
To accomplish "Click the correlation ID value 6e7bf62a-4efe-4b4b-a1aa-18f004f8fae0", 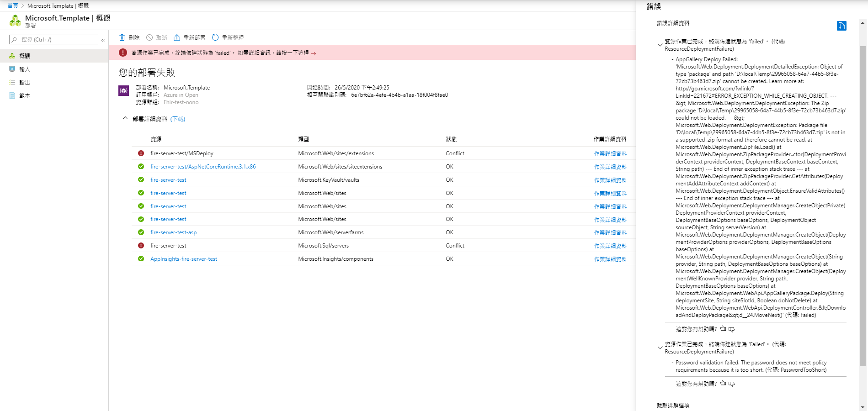I will [399, 95].
